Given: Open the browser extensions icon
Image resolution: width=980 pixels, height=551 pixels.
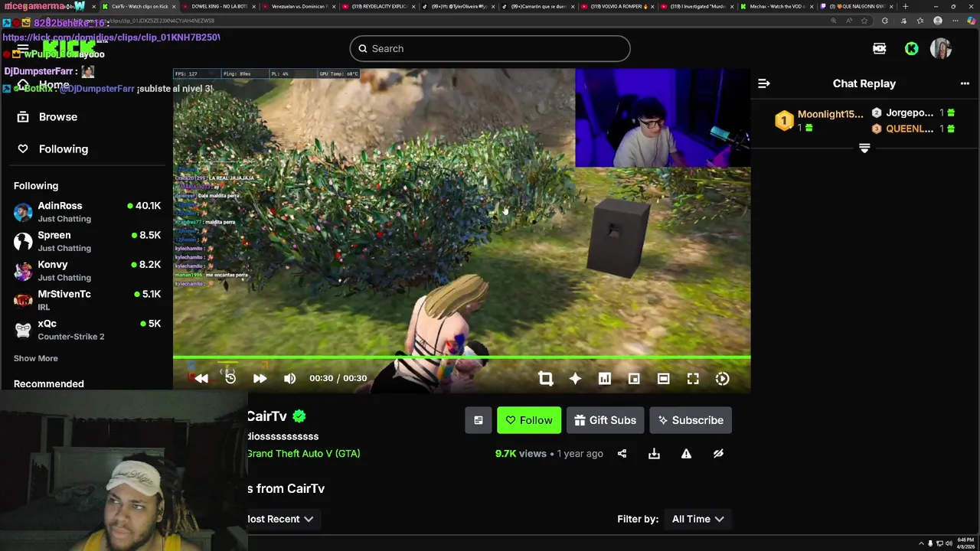Looking at the screenshot, I should (885, 21).
